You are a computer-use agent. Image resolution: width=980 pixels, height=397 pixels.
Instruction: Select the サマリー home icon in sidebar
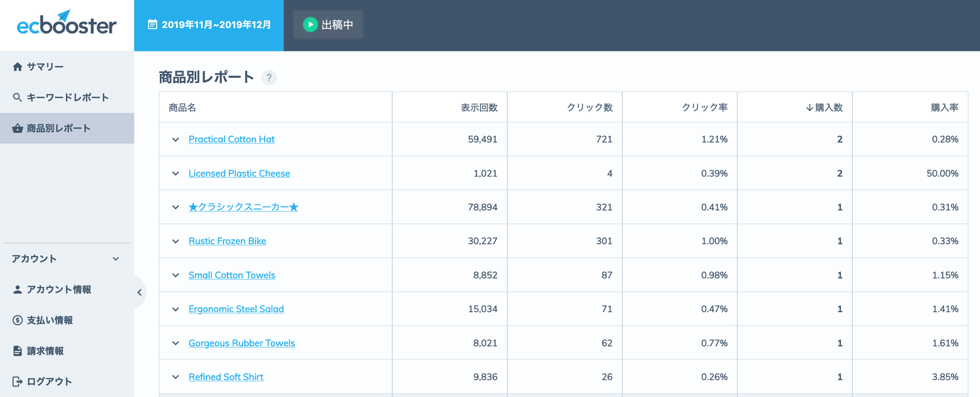tap(16, 66)
